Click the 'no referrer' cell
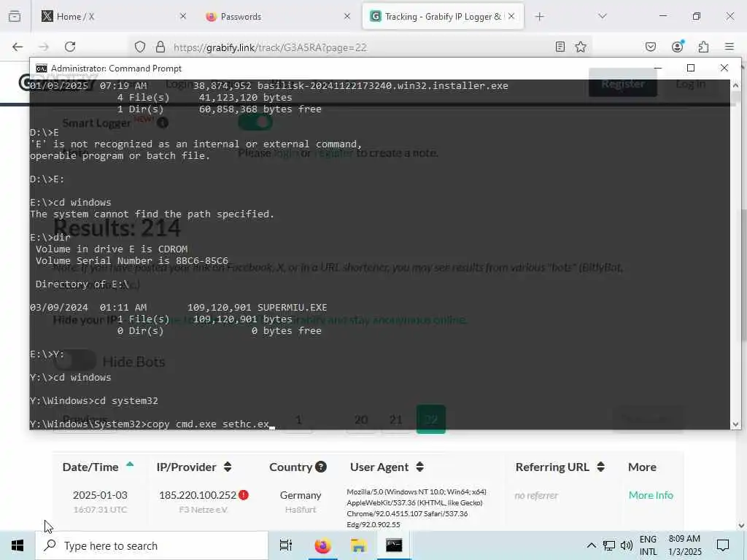 click(536, 496)
